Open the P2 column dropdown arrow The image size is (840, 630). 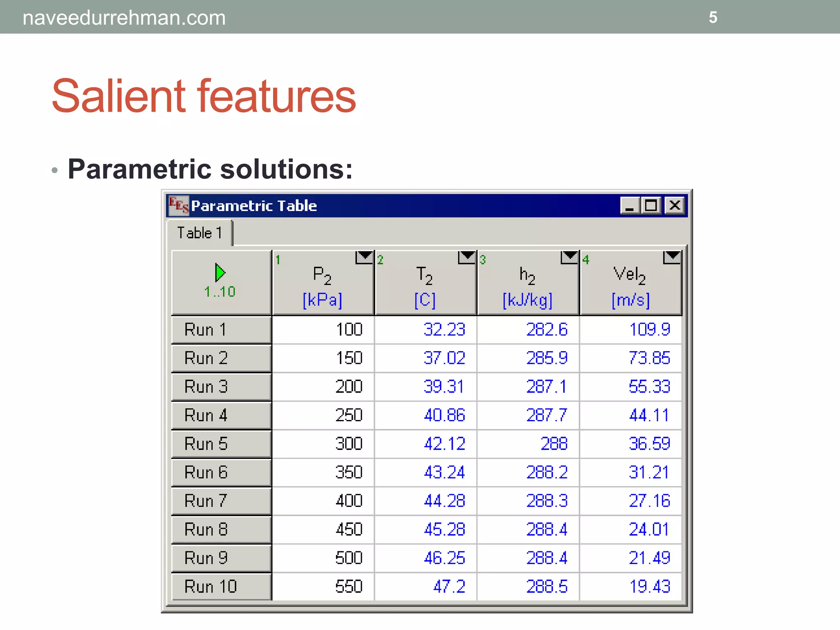(x=364, y=257)
